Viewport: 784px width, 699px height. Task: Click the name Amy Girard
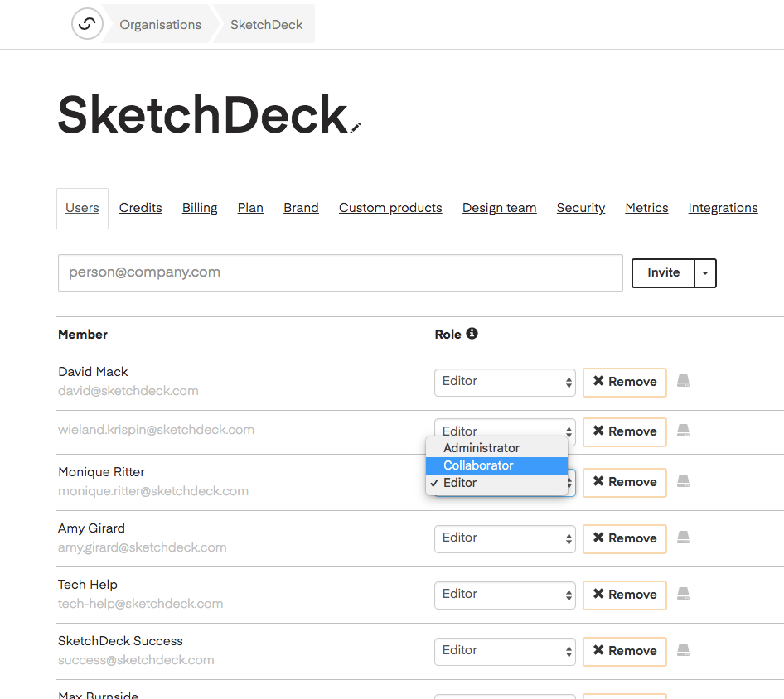[91, 528]
